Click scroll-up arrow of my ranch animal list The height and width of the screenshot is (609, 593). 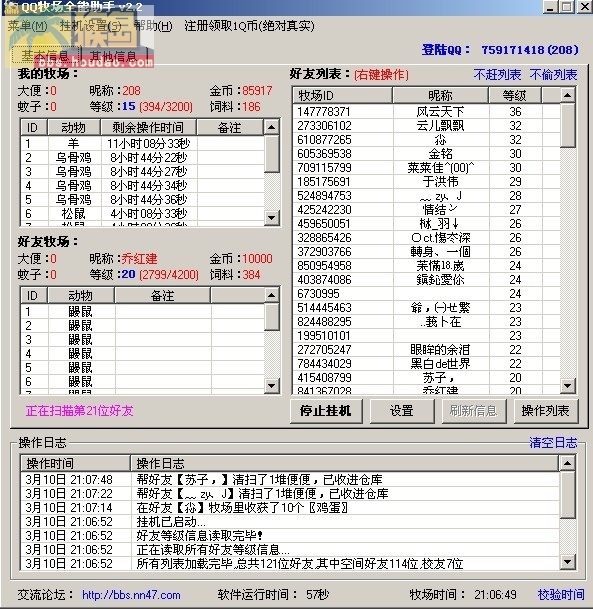(x=272, y=127)
